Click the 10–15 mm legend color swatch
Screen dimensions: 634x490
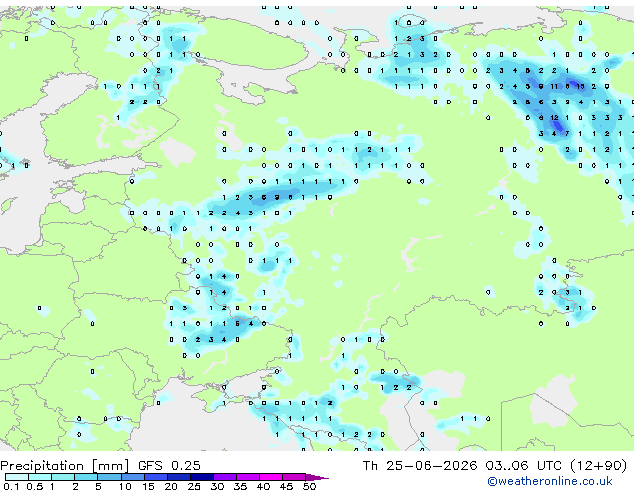(132, 477)
